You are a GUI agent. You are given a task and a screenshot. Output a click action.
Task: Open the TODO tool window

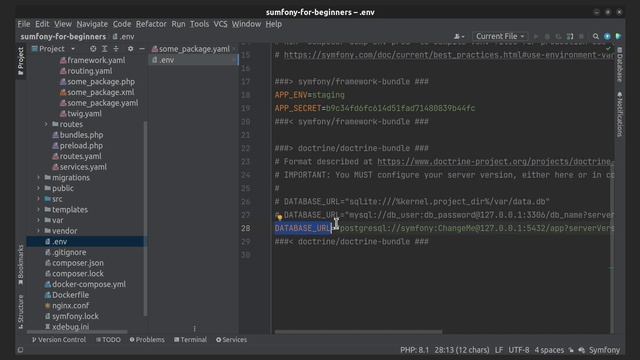click(108, 340)
